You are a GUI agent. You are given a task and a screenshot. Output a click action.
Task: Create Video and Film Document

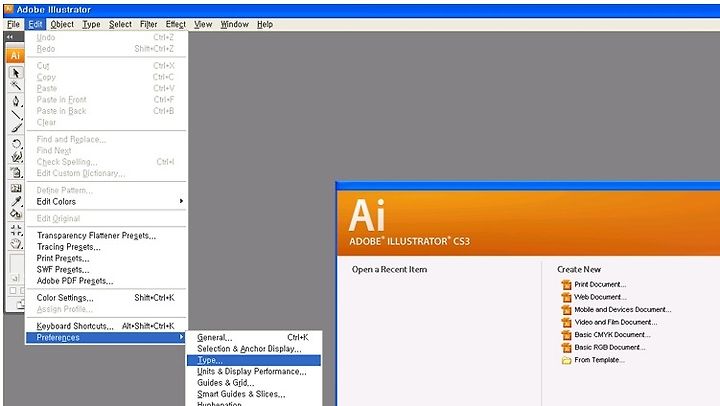pyautogui.click(x=616, y=322)
